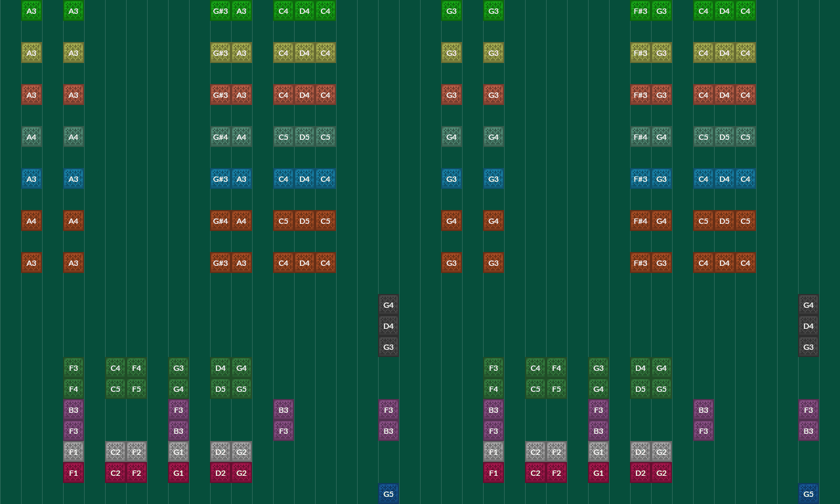This screenshot has height=504, width=840.
Task: Select the rightmost dark green D5 note
Action: click(x=640, y=388)
